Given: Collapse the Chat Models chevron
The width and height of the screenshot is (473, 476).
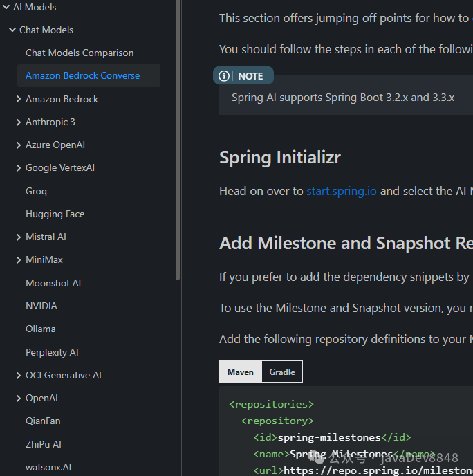Looking at the screenshot, I should click(x=12, y=30).
